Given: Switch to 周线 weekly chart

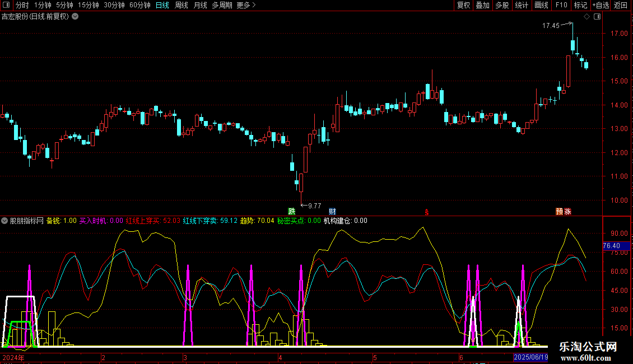Looking at the screenshot, I should click(181, 5).
